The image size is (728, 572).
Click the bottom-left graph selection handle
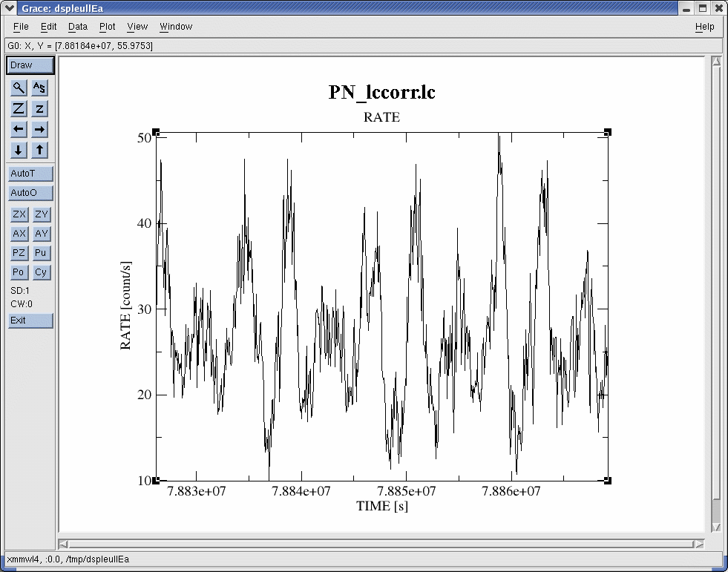pos(156,481)
